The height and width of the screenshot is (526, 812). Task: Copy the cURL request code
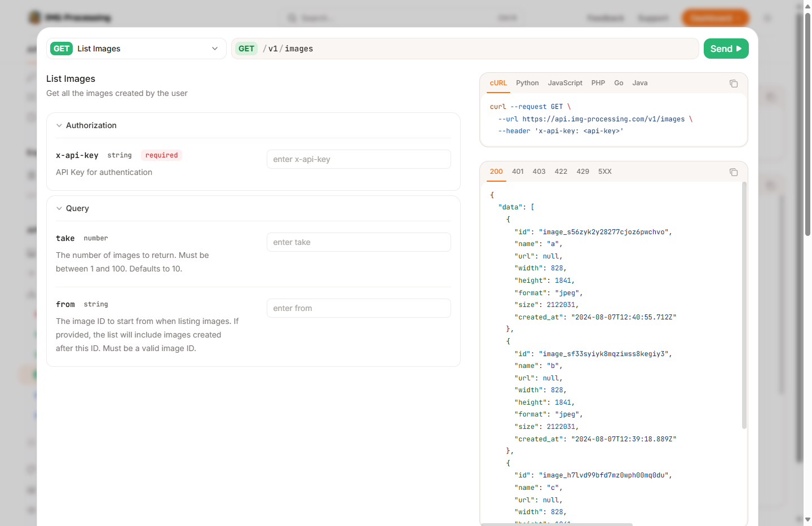(734, 84)
